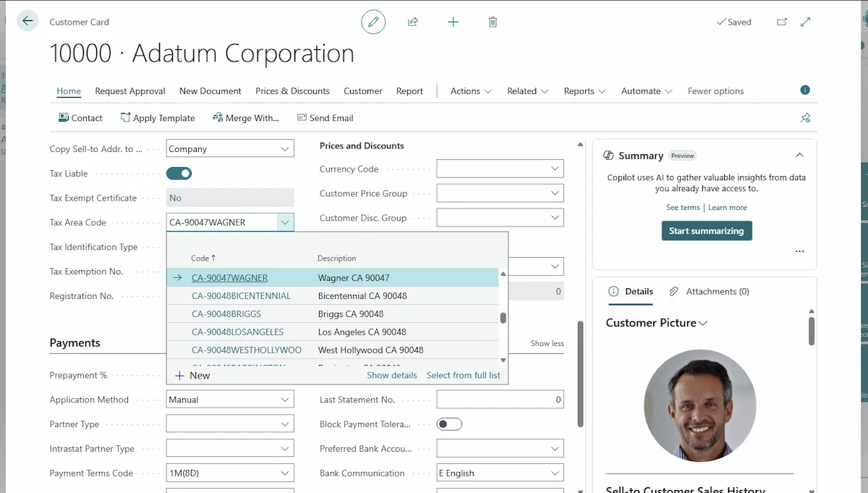Image resolution: width=868 pixels, height=493 pixels.
Task: Click the expand to full screen icon
Action: (x=806, y=22)
